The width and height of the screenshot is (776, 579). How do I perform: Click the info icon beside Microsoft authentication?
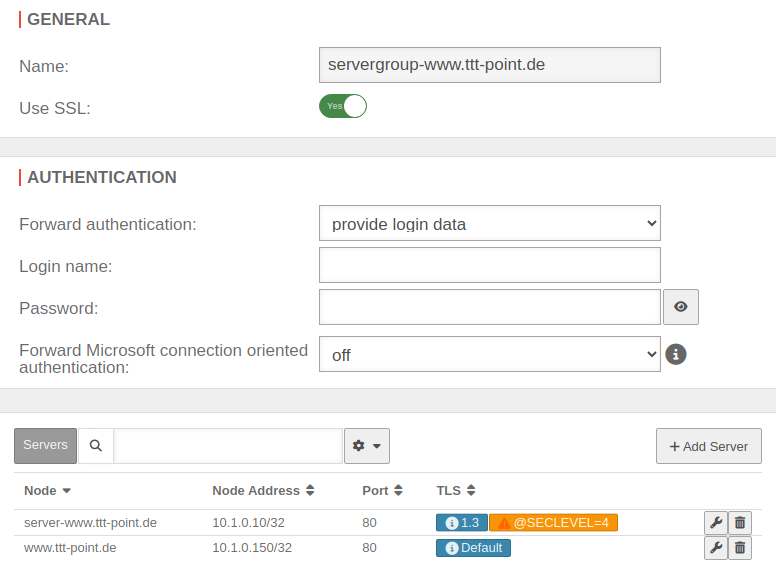[676, 354]
